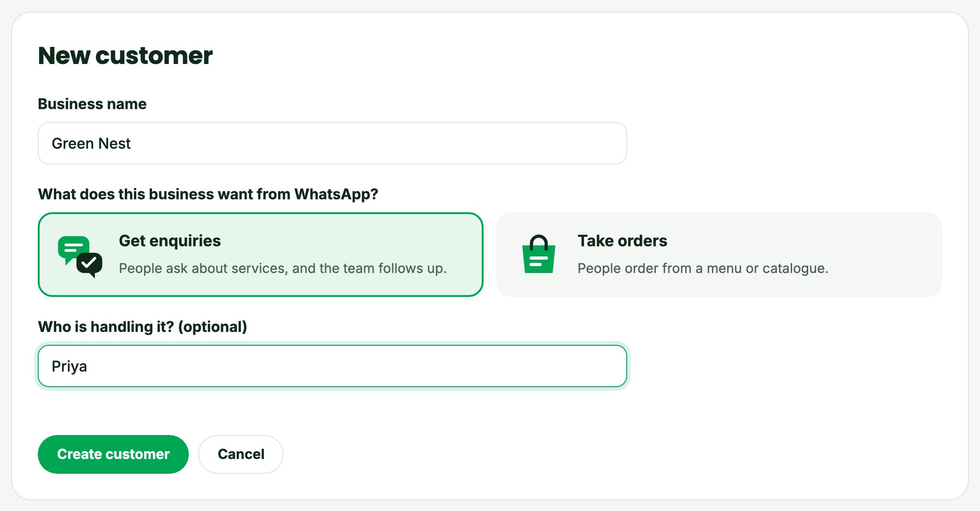Click the green shopping bag icon
This screenshot has height=511, width=980.
point(538,254)
